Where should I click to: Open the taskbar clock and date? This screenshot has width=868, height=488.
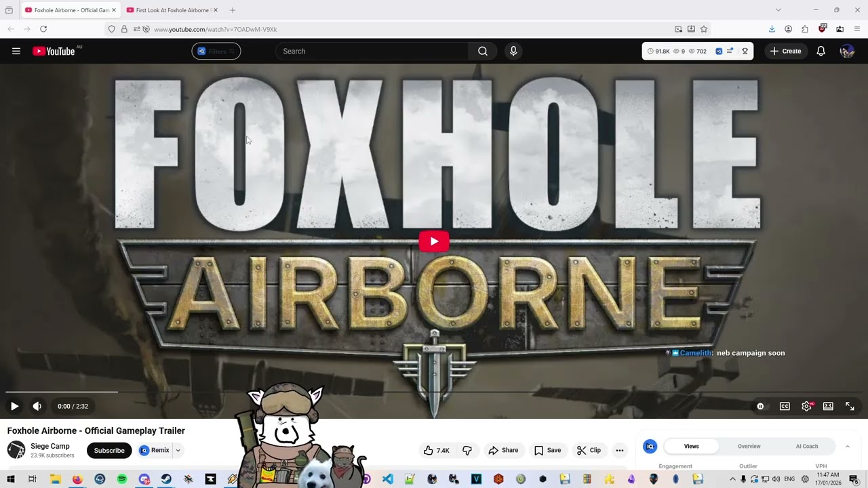click(828, 479)
